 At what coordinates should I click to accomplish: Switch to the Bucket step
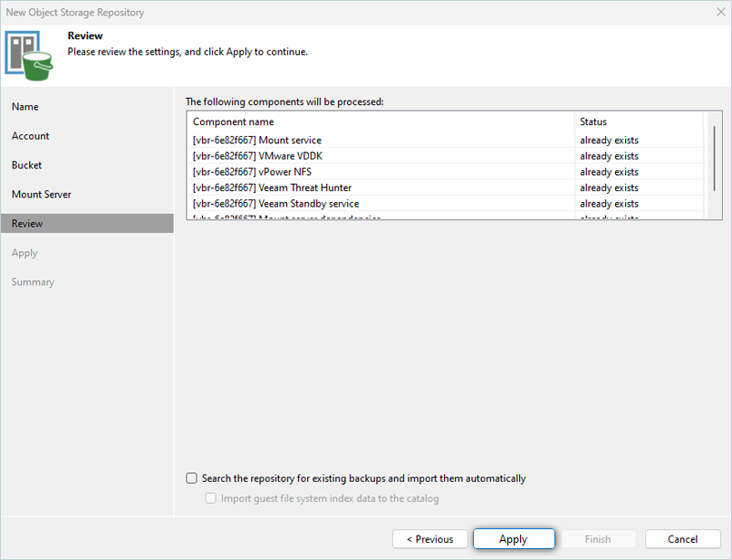(x=27, y=165)
